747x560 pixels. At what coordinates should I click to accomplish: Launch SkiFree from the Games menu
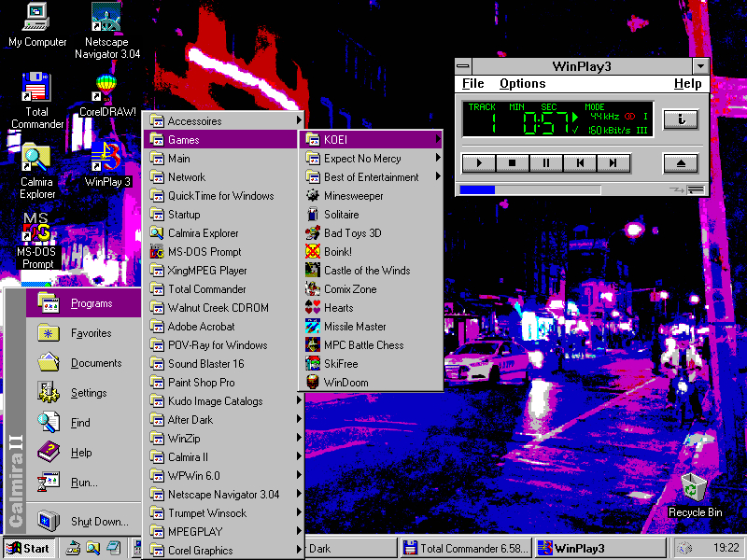tap(340, 364)
